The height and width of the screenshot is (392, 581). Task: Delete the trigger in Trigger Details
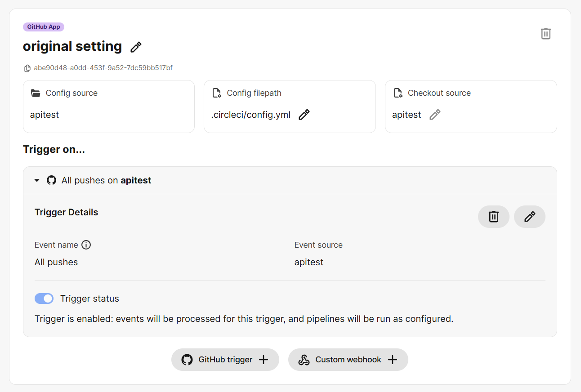494,217
